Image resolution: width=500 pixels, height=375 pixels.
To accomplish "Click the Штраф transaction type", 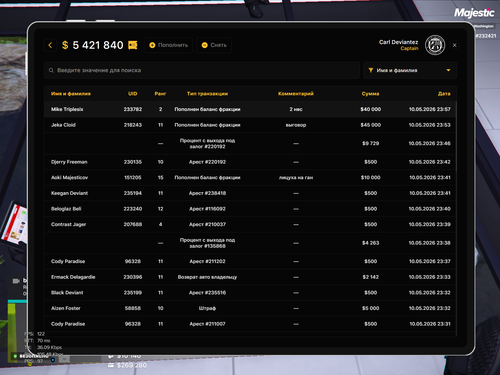I will pyautogui.click(x=207, y=308).
